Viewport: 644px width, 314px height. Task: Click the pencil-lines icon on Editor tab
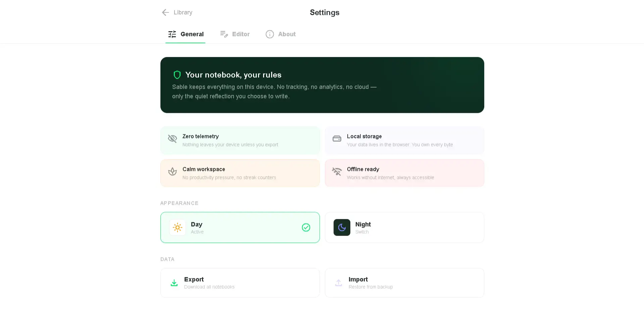coord(224,34)
